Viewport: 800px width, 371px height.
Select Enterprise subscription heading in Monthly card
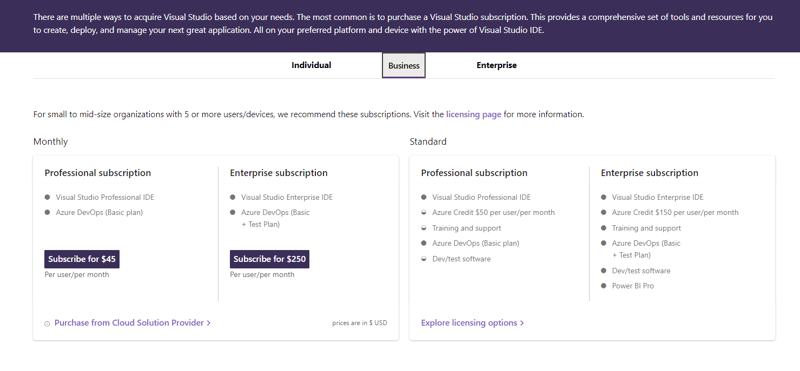[279, 173]
